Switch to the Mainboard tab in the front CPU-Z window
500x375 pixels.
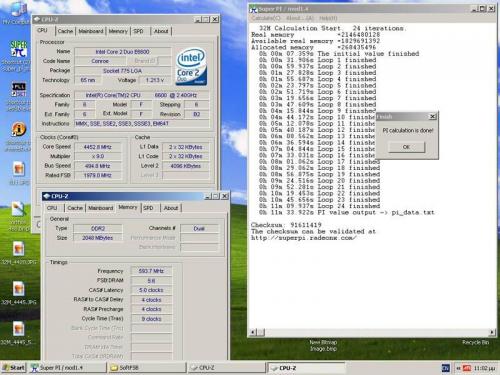101,208
